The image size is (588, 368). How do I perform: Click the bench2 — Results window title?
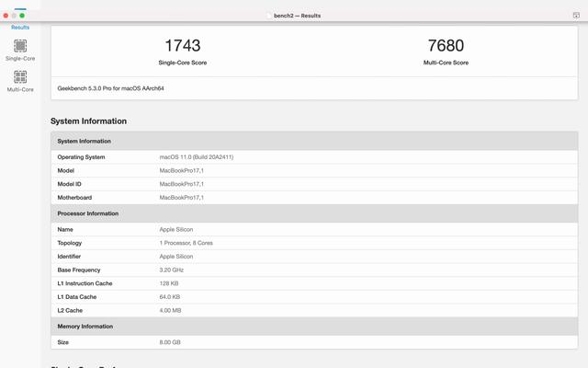coord(297,16)
